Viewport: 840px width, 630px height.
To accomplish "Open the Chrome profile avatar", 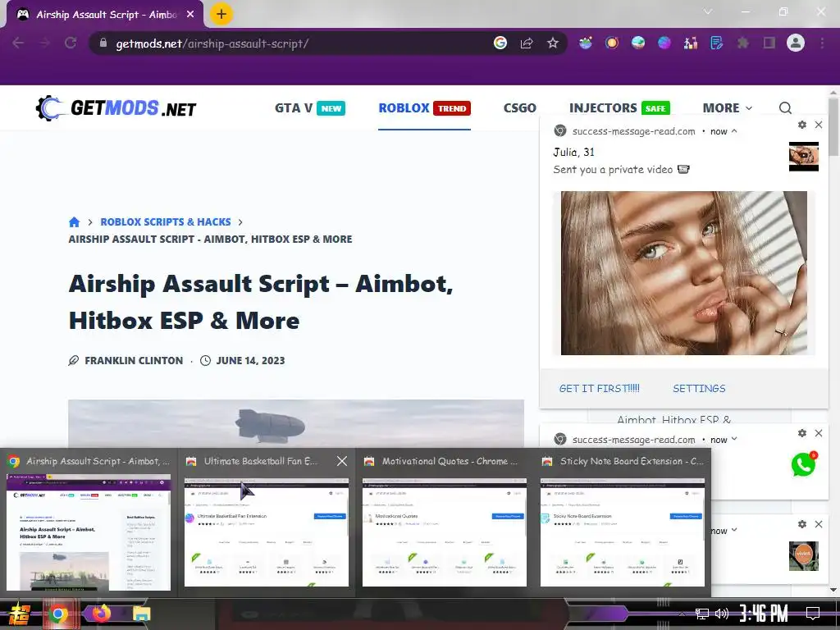I will [x=796, y=43].
